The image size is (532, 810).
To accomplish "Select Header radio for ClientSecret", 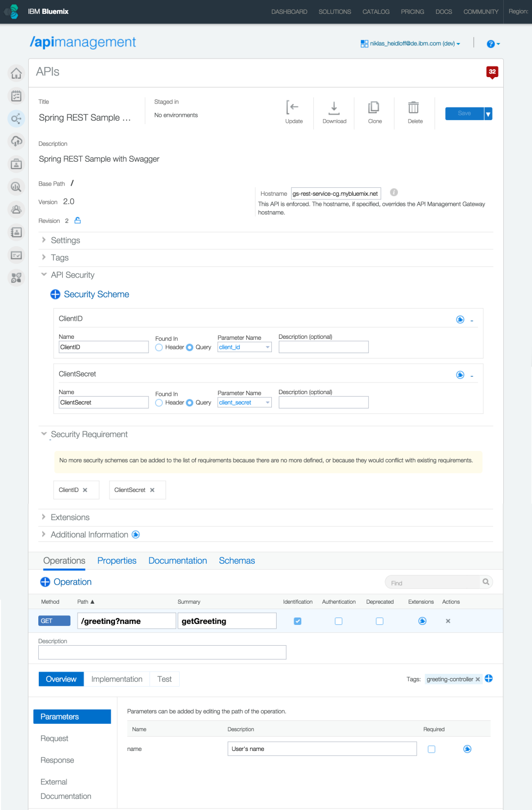I will (159, 403).
